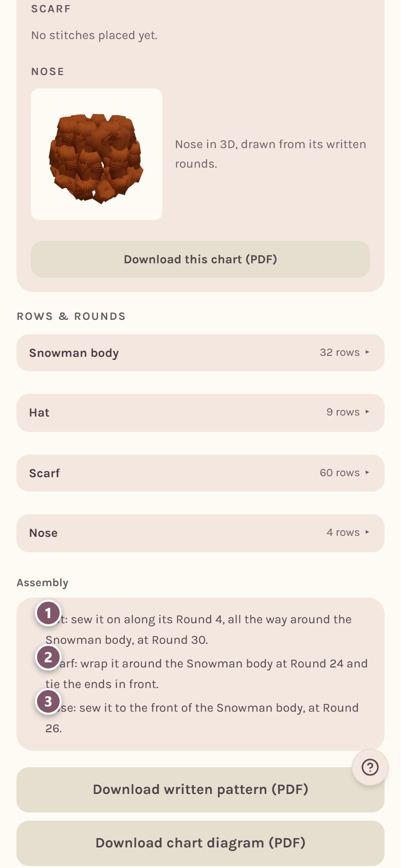Download written pattern (PDF)
This screenshot has height=868, width=401.
200,790
